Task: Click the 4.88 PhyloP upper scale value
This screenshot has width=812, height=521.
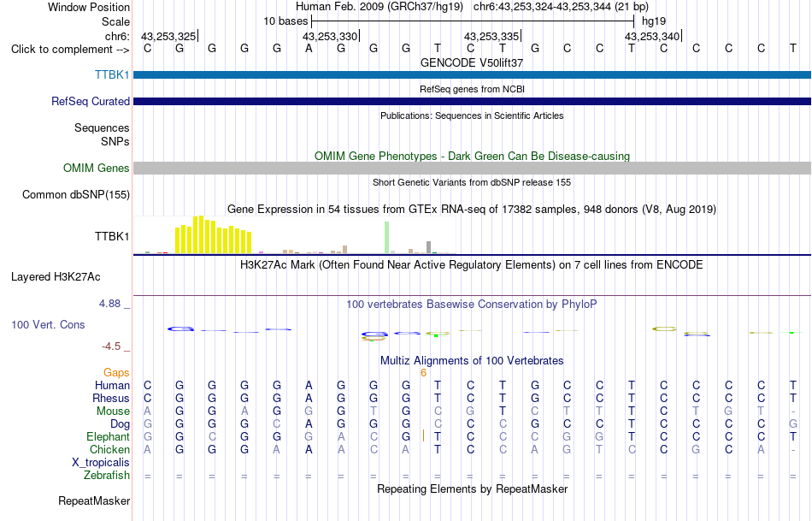Action: 109,303
